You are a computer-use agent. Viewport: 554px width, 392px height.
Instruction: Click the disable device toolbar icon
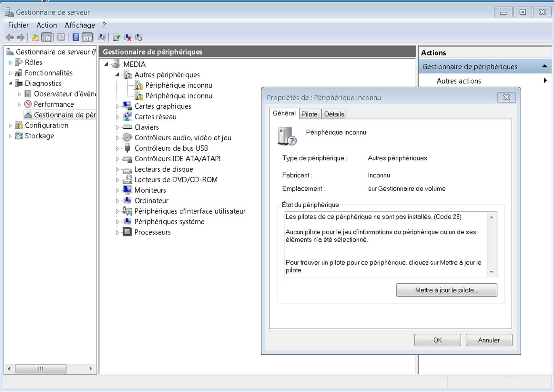[138, 37]
